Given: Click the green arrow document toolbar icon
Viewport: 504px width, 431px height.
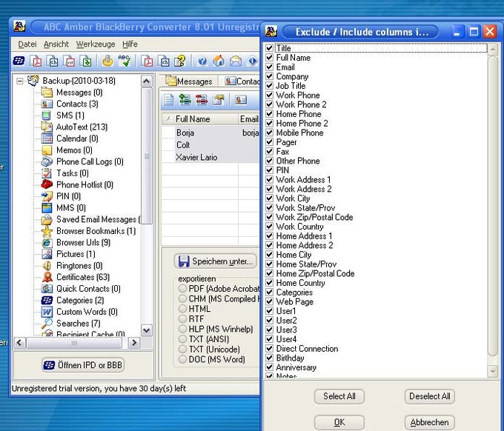Looking at the screenshot, I should click(x=86, y=61).
